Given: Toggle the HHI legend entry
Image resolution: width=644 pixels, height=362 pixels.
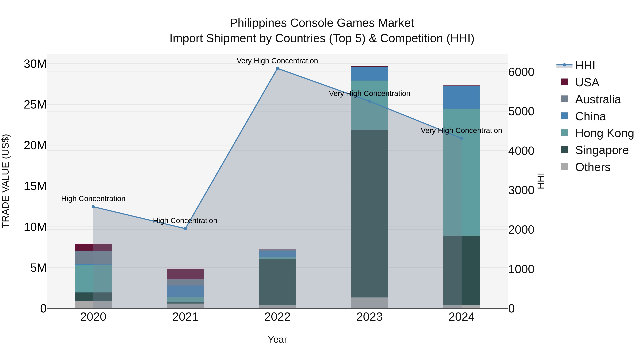Looking at the screenshot, I should pyautogui.click(x=575, y=65).
